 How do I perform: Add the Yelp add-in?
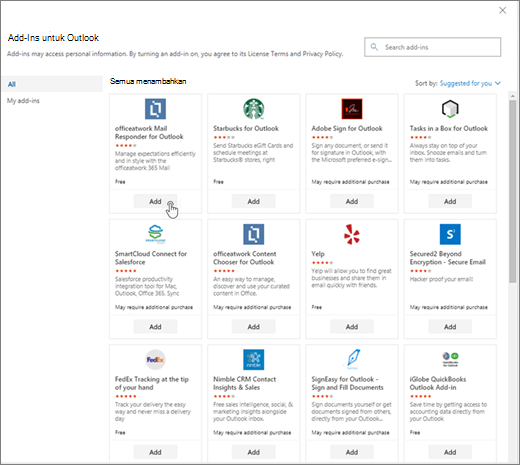[x=352, y=327]
